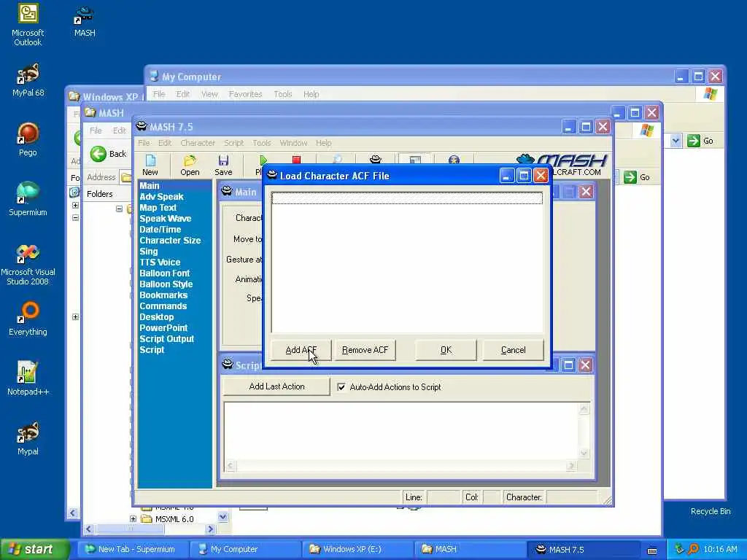Switch to New Tab - Supermium taskbar button
This screenshot has height=560, width=747.
tap(133, 550)
